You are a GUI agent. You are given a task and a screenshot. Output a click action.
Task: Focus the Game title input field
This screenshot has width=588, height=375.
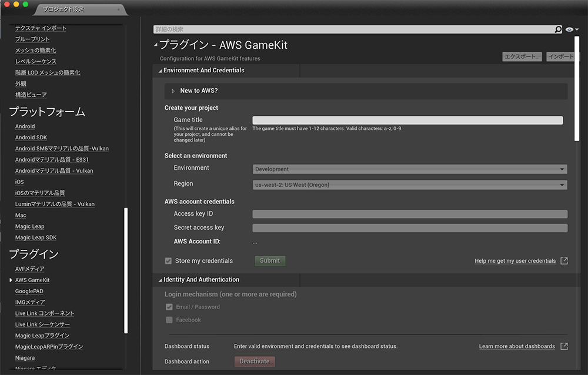[407, 120]
